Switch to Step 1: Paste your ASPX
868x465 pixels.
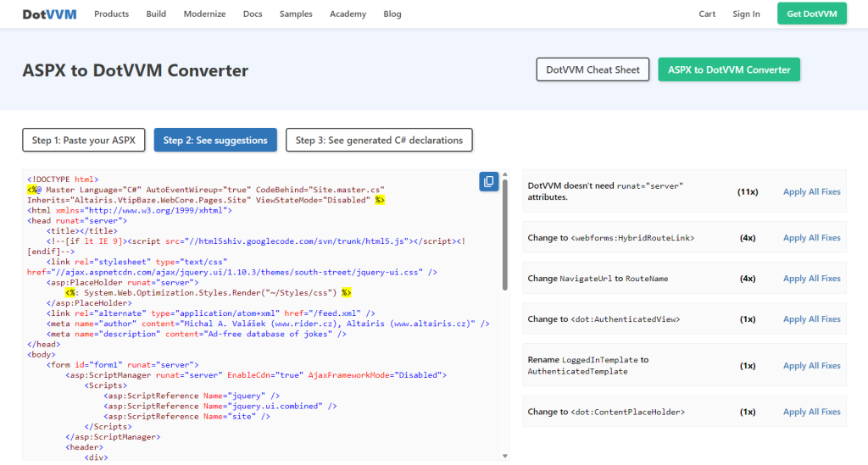tap(84, 140)
